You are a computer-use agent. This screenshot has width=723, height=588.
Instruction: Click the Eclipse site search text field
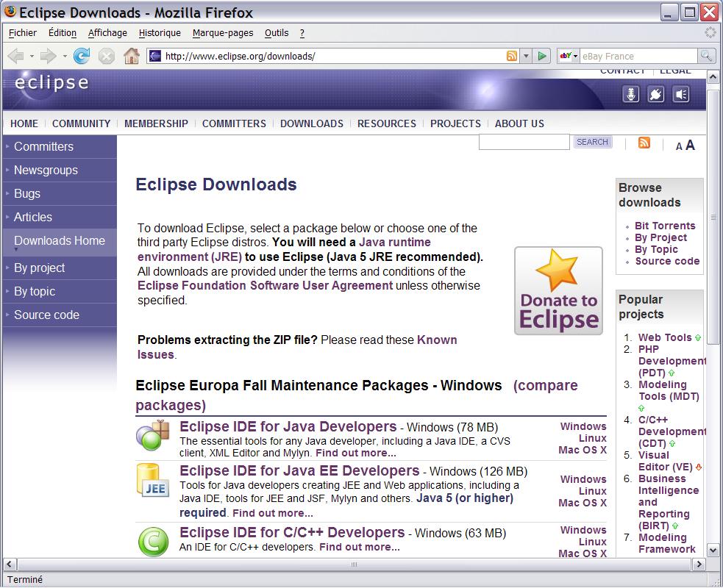[524, 142]
